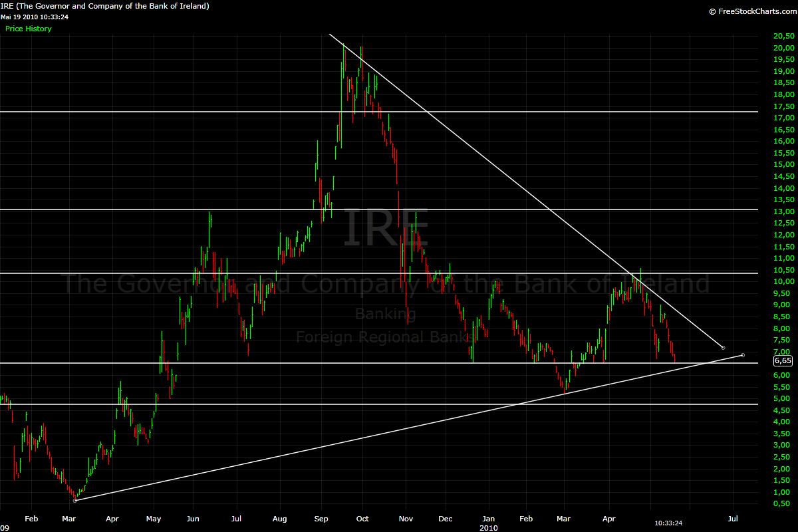This screenshot has width=798, height=532.
Task: Click the Jun month label on the time axis
Action: (194, 517)
